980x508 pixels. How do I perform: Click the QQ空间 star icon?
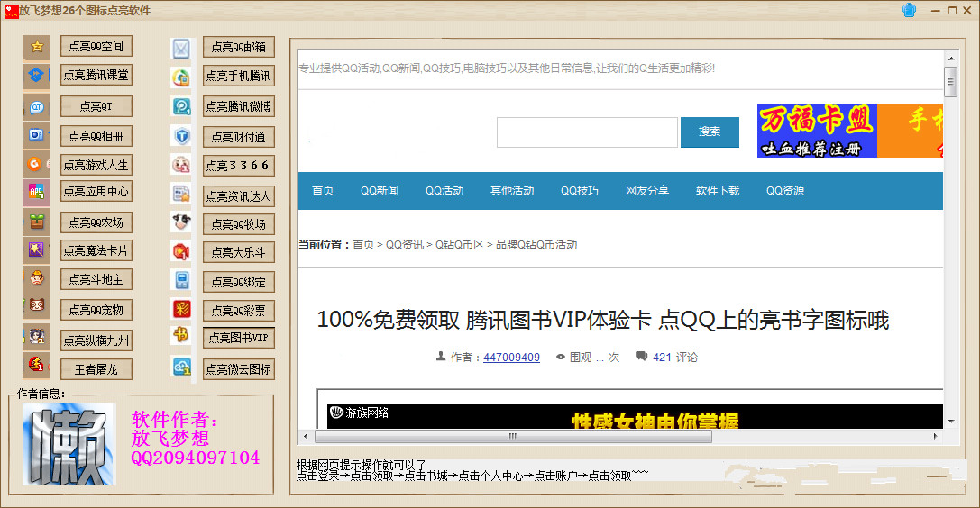(37, 47)
